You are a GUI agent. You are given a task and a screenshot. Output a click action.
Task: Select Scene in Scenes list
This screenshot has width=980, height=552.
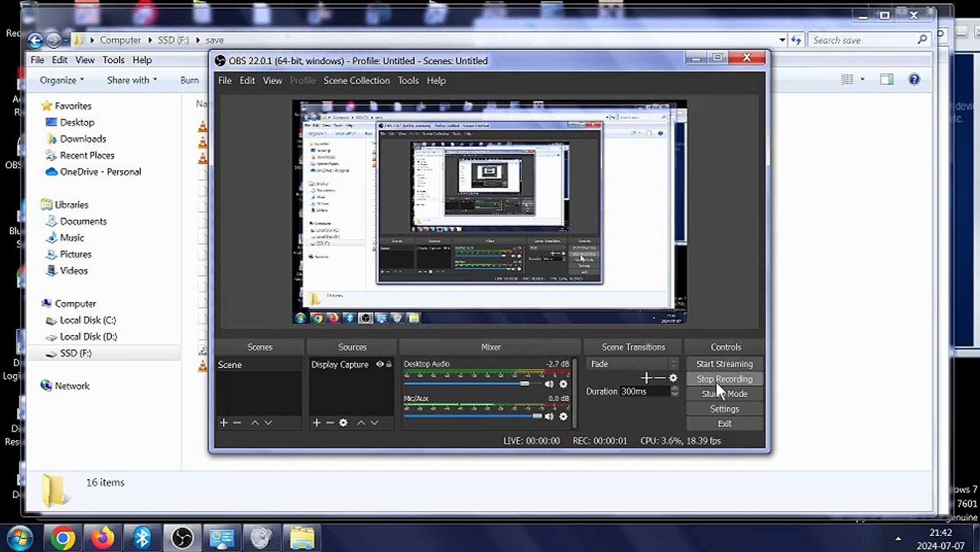260,365
